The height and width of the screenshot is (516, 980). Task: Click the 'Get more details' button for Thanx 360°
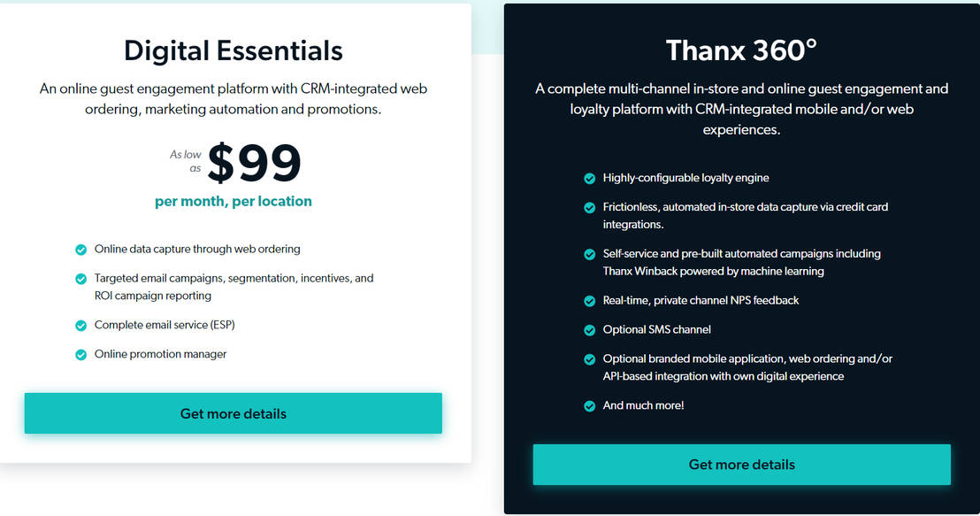(x=741, y=464)
